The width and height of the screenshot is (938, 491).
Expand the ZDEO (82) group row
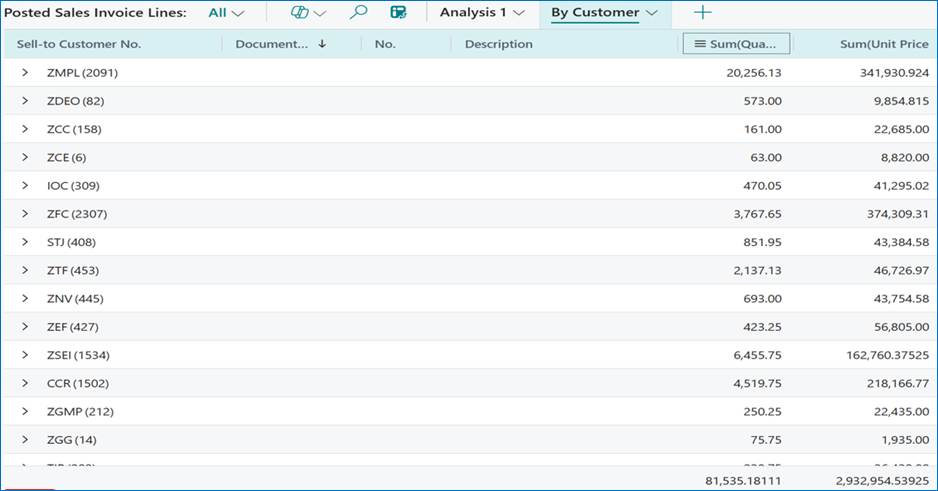pyautogui.click(x=25, y=101)
